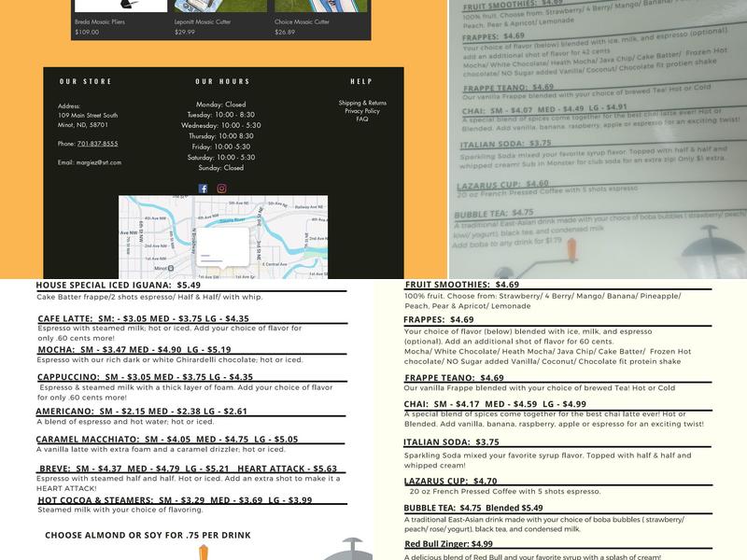Open the Privacy Policy link
The image size is (747, 560).
(x=362, y=111)
